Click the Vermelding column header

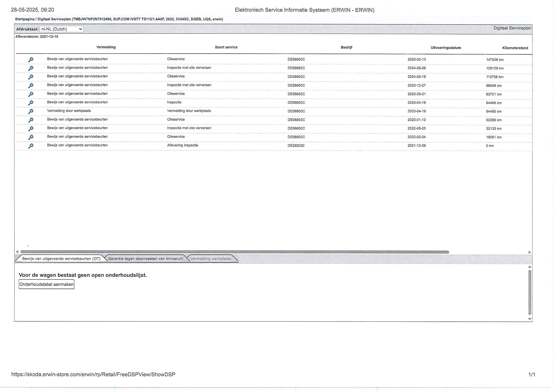click(x=106, y=47)
